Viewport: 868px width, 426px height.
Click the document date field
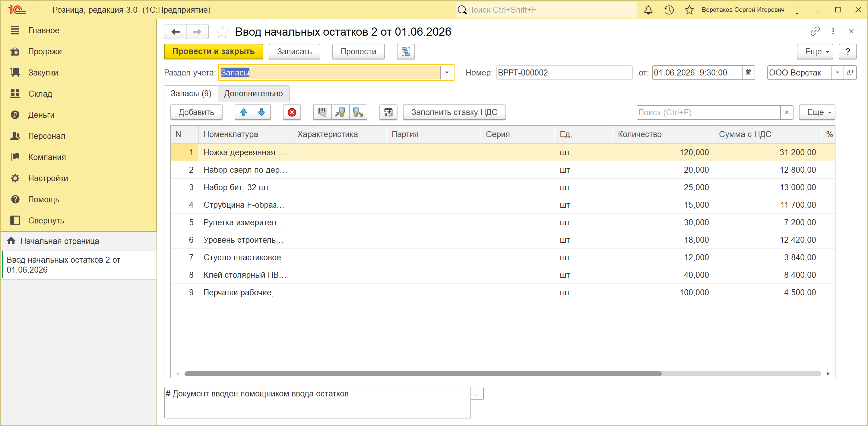tap(697, 72)
